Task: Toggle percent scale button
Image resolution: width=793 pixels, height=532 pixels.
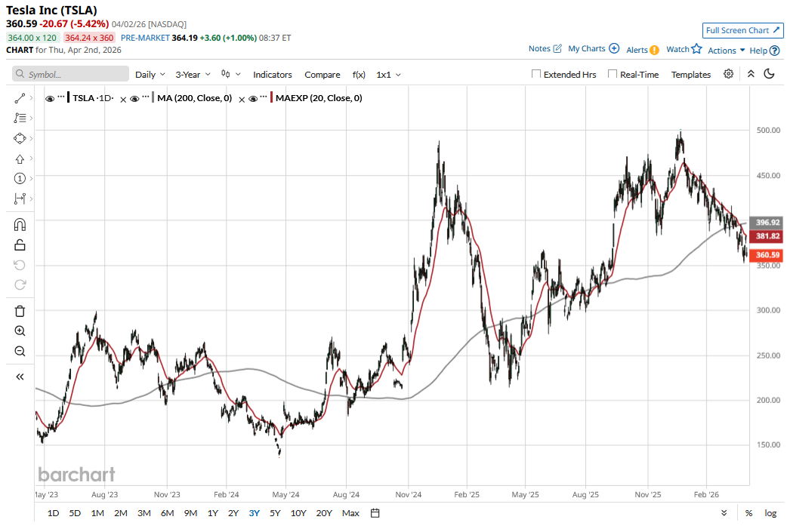Action: 748,513
